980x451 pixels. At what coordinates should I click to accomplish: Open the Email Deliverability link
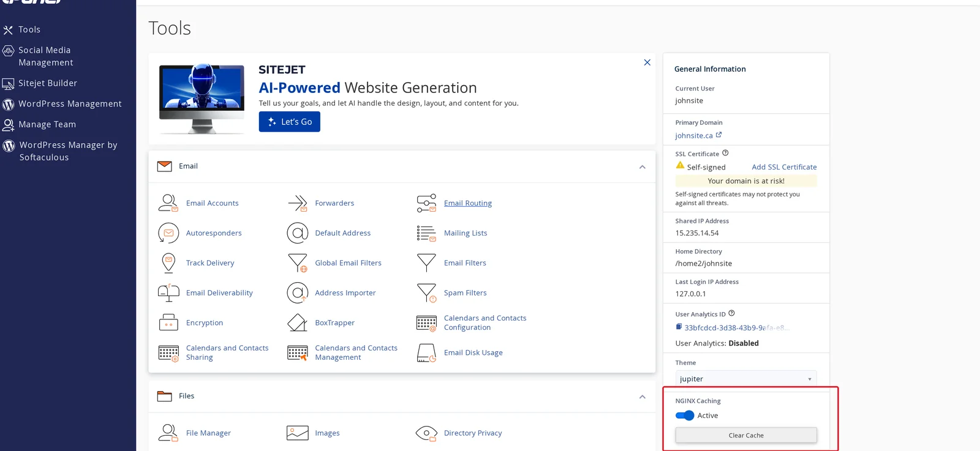[x=219, y=293]
